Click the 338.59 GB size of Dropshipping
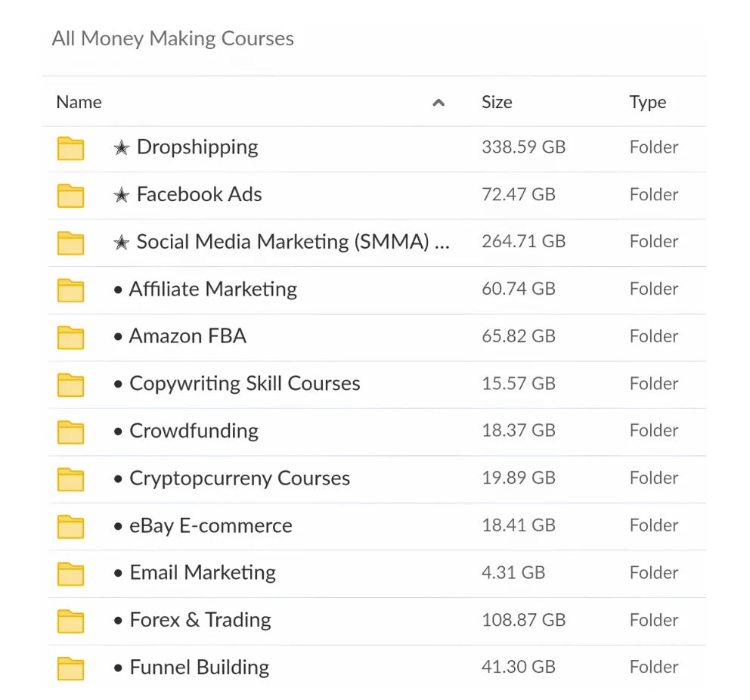The height and width of the screenshot is (700, 750). point(523,147)
